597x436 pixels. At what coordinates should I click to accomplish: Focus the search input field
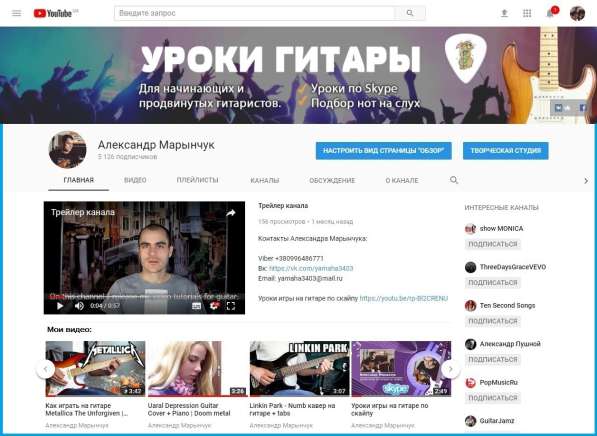click(254, 13)
